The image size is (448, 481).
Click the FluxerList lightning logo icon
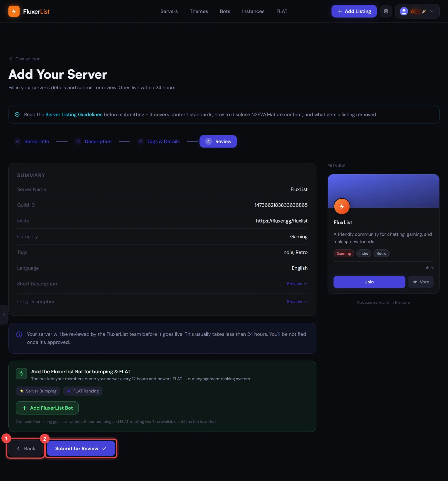pos(14,11)
